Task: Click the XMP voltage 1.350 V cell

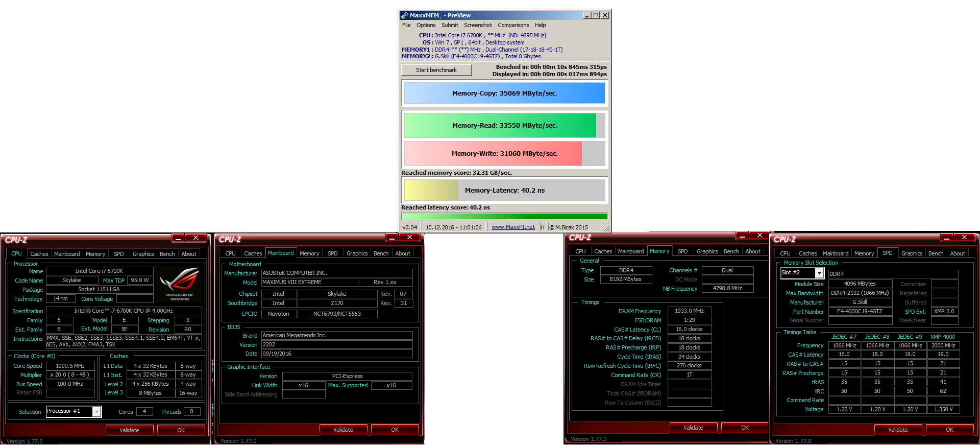Action: tap(943, 409)
